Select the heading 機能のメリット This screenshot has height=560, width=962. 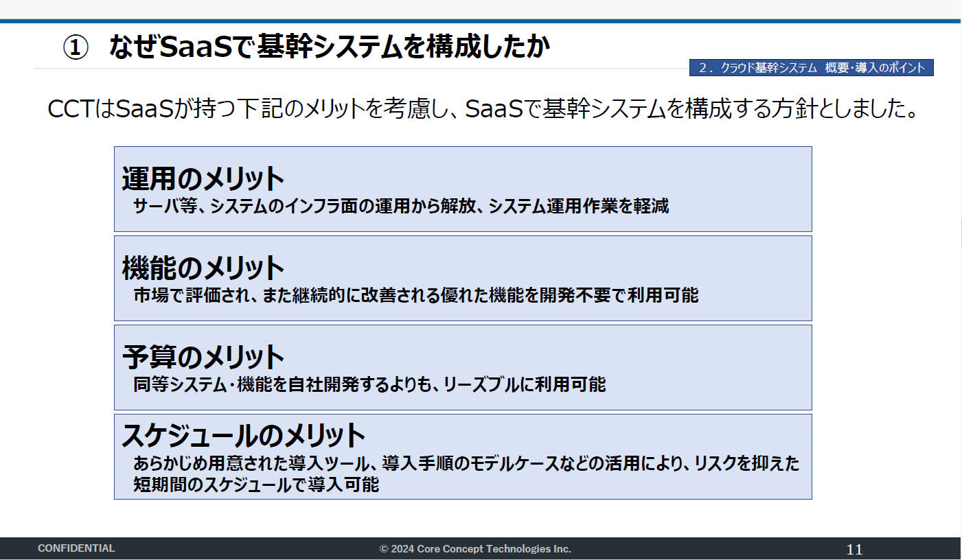pyautogui.click(x=203, y=268)
